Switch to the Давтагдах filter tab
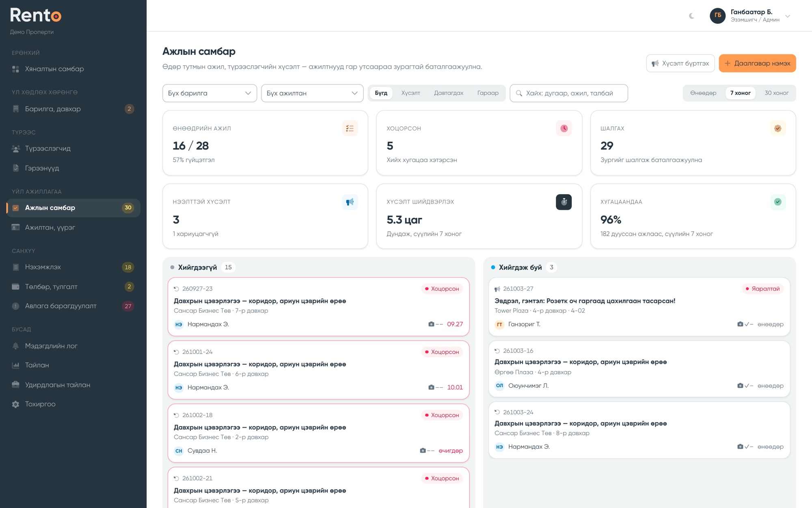 (449, 93)
